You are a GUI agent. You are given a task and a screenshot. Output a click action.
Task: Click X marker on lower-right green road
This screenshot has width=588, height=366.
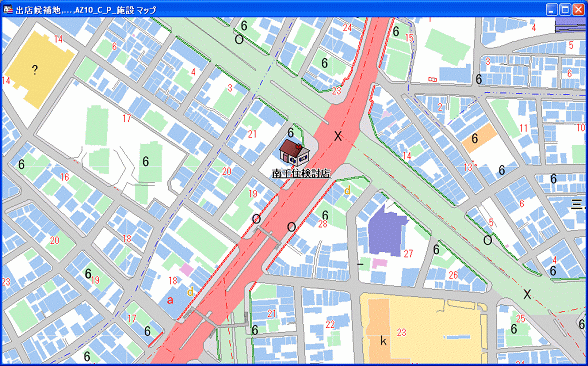(527, 294)
